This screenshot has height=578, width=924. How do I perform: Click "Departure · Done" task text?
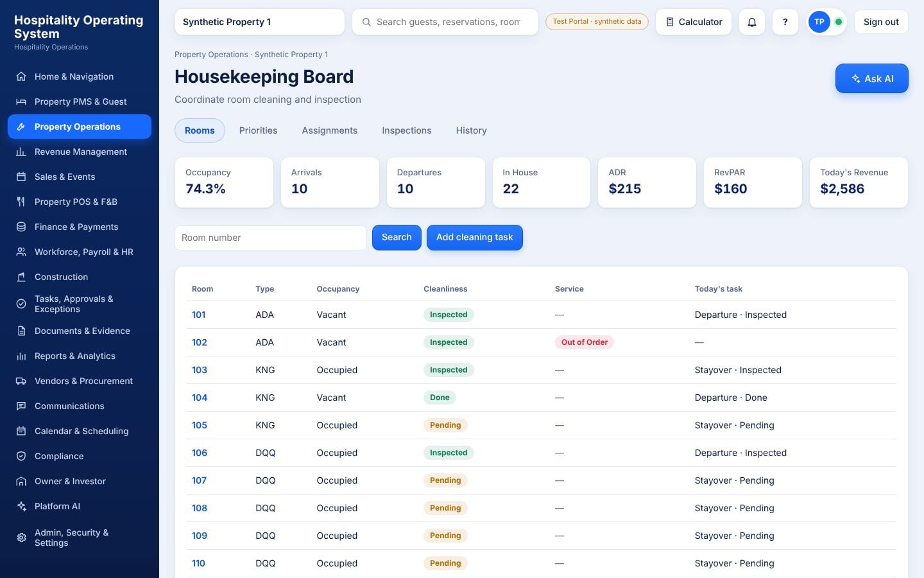coord(731,398)
